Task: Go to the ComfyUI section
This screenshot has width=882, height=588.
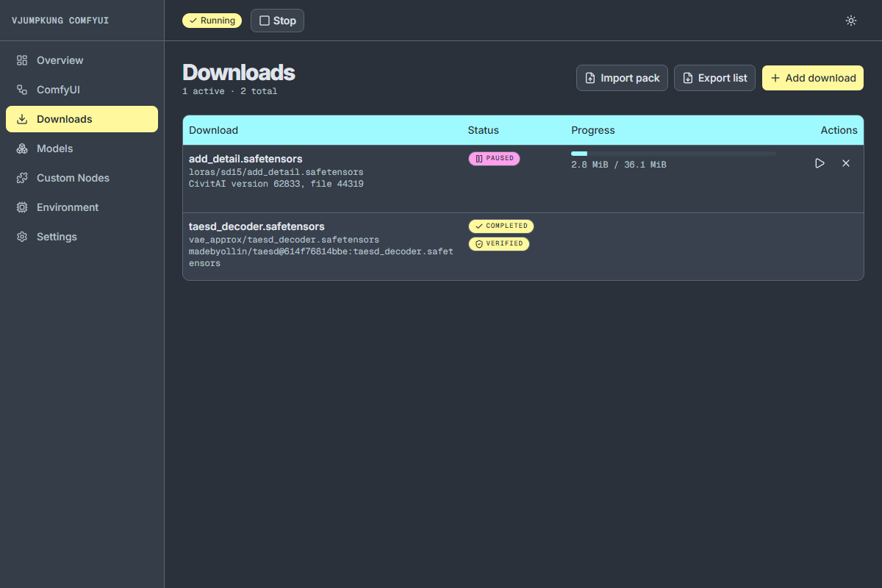Action: pos(82,90)
